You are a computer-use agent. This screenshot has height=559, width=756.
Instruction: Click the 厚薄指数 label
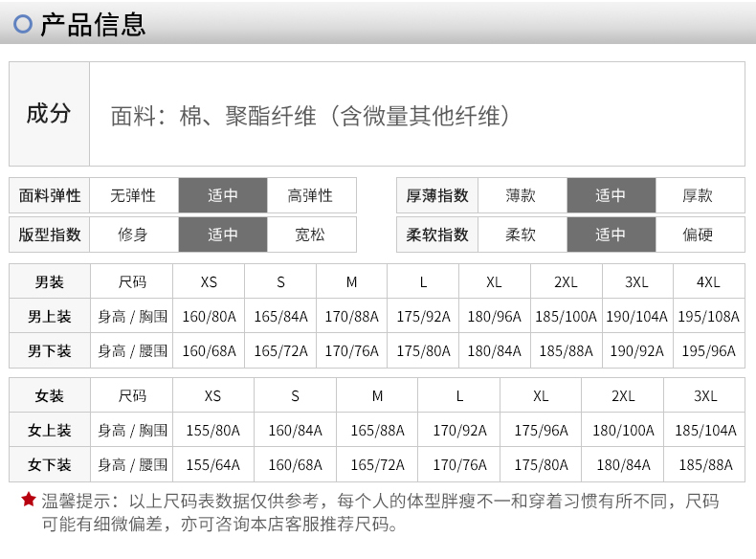(x=436, y=195)
